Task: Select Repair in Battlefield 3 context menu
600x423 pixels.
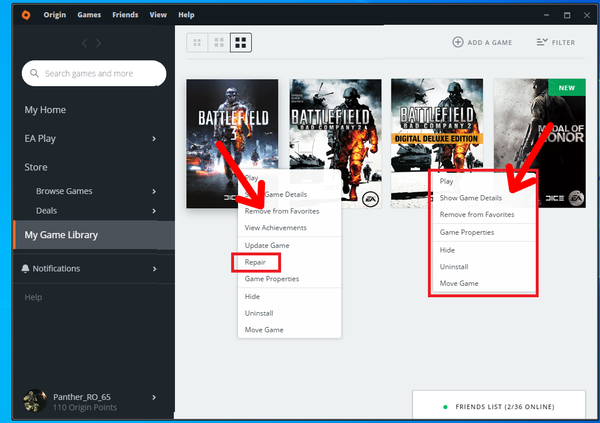Action: click(255, 262)
